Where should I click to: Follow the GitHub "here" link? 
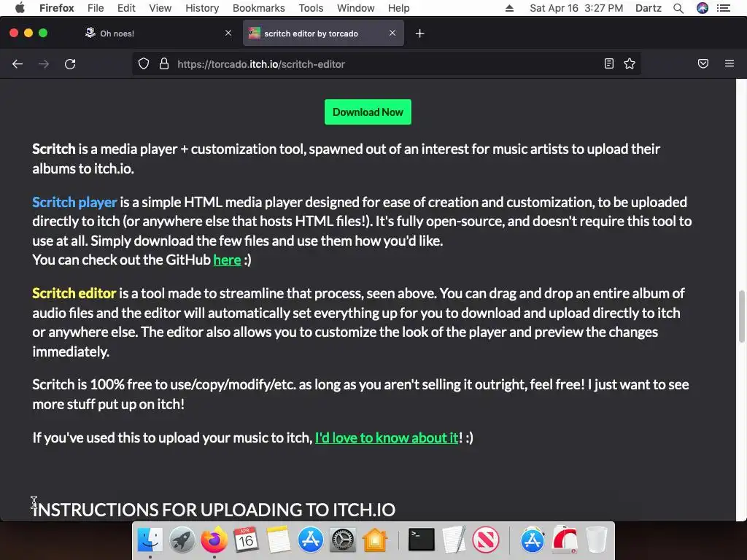[x=228, y=260]
